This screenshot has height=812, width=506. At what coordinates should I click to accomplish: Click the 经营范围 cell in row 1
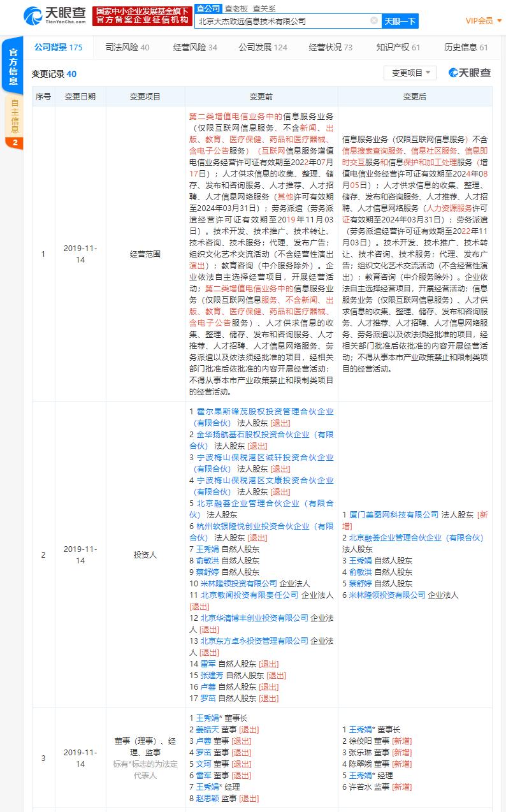click(145, 254)
